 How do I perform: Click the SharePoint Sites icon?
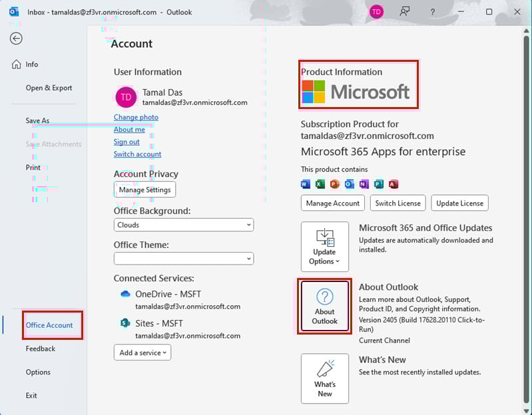[x=126, y=323]
